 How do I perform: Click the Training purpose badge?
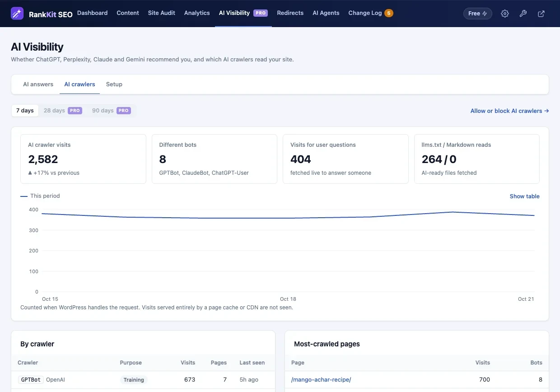click(134, 380)
